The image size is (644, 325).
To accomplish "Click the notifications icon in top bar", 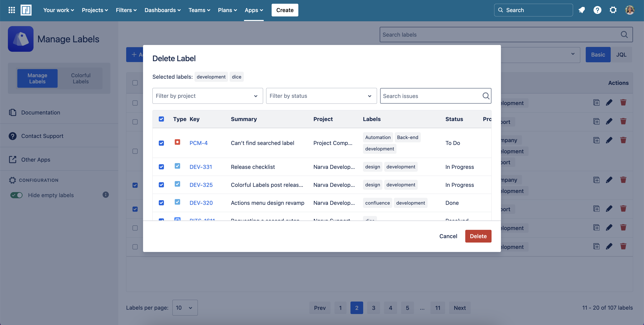I will pos(582,10).
